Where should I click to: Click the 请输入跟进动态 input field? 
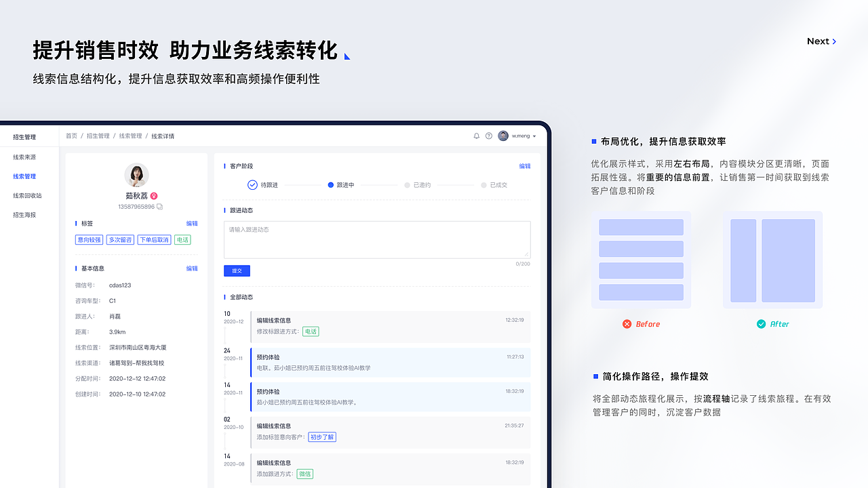tap(377, 239)
